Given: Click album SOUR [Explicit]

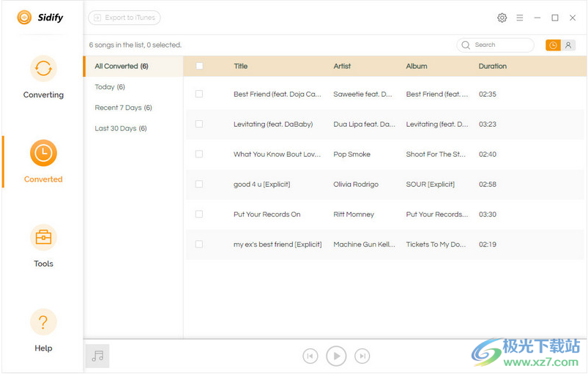Looking at the screenshot, I should click(430, 184).
